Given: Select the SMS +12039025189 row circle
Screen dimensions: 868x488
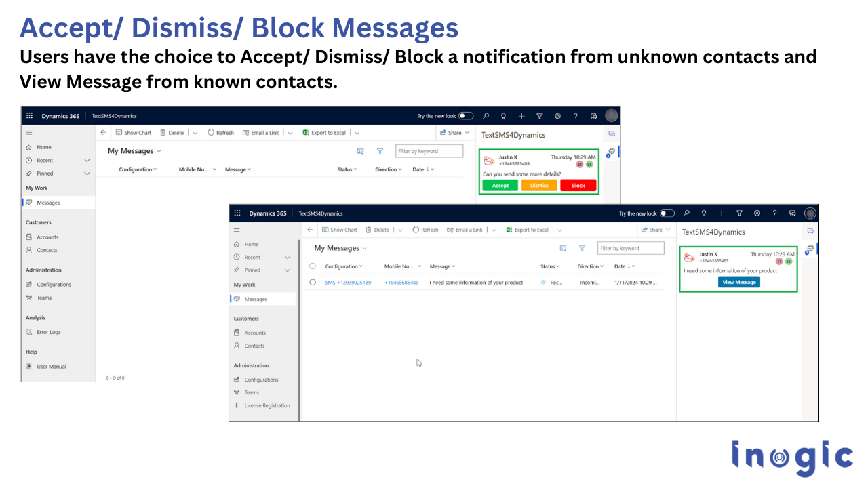Looking at the screenshot, I should point(313,282).
